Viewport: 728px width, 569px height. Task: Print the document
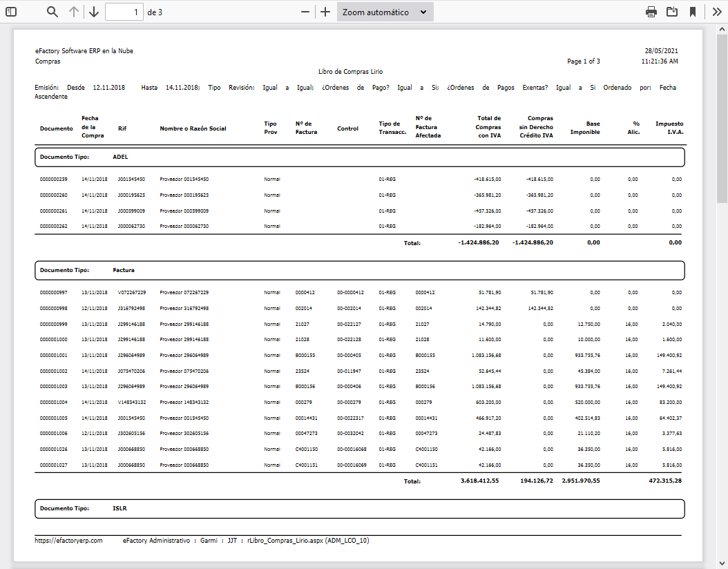[651, 12]
